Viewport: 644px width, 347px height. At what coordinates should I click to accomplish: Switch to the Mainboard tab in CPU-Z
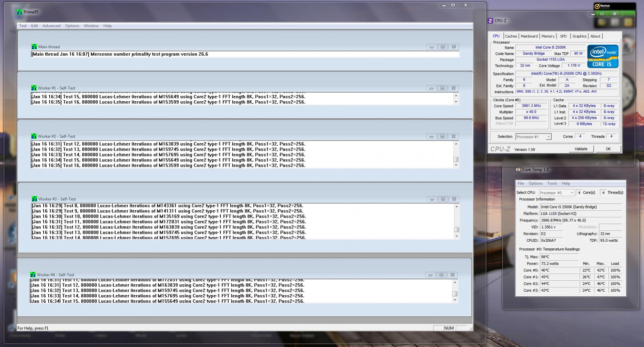click(529, 36)
